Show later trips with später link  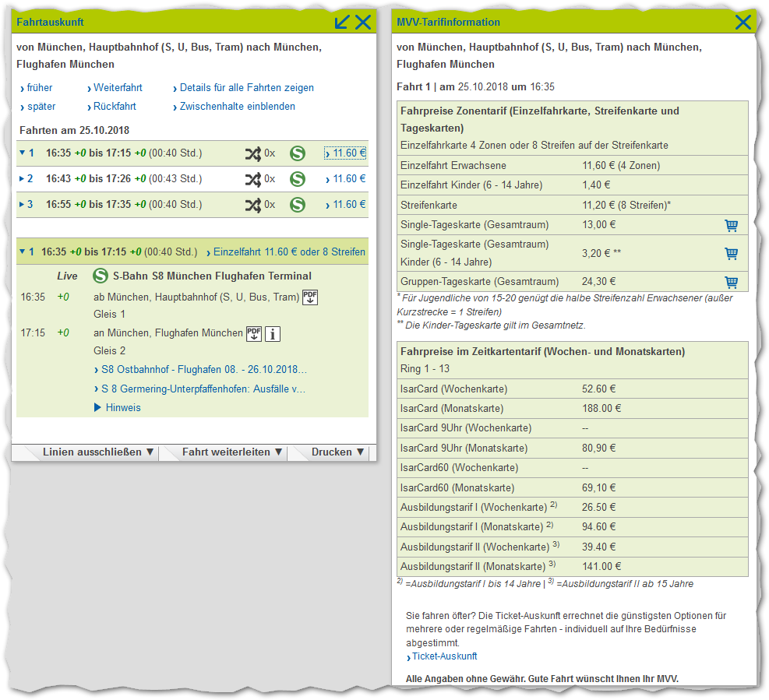click(x=37, y=107)
